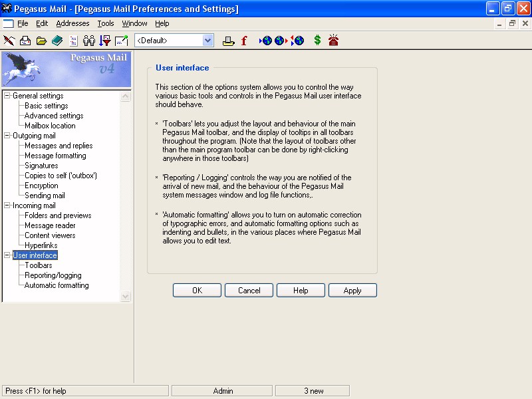Image resolution: width=532 pixels, height=399 pixels.
Task: Collapse the General settings tree node
Action: pyautogui.click(x=7, y=96)
